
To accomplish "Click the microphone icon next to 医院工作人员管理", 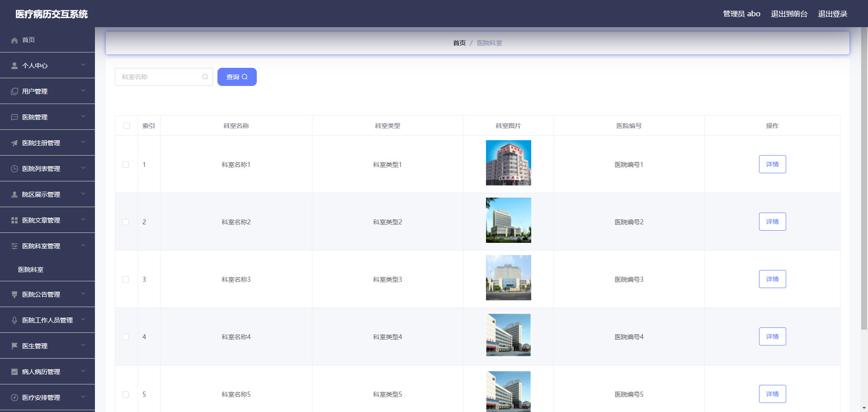I will (x=14, y=320).
